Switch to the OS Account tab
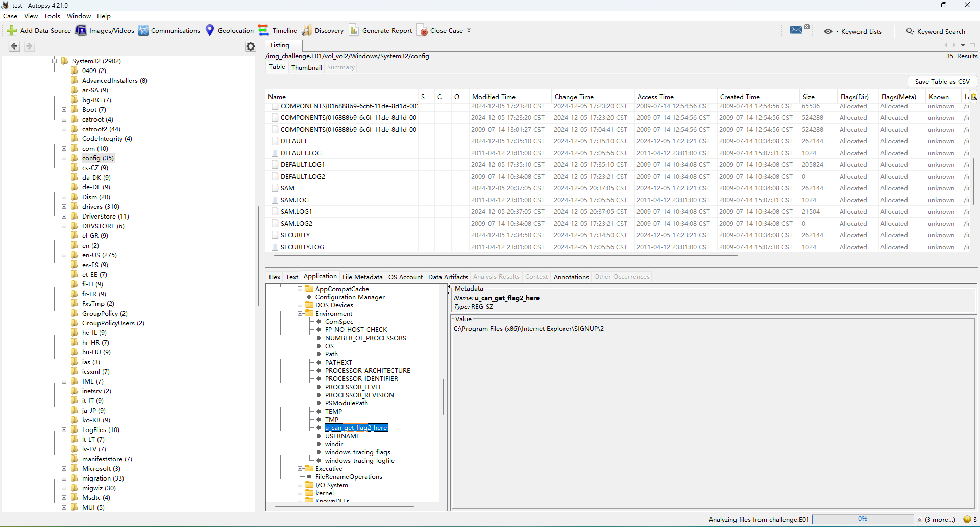The width and height of the screenshot is (980, 527). pos(405,277)
